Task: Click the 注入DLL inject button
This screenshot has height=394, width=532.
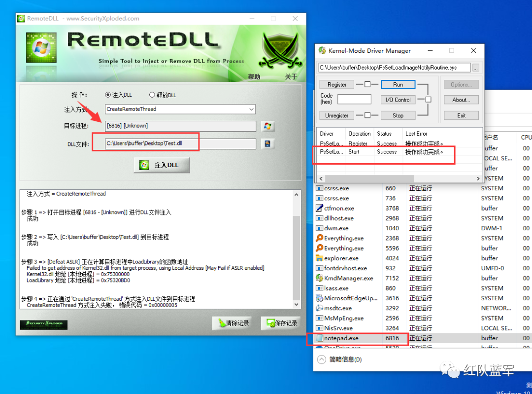Action: tap(162, 165)
